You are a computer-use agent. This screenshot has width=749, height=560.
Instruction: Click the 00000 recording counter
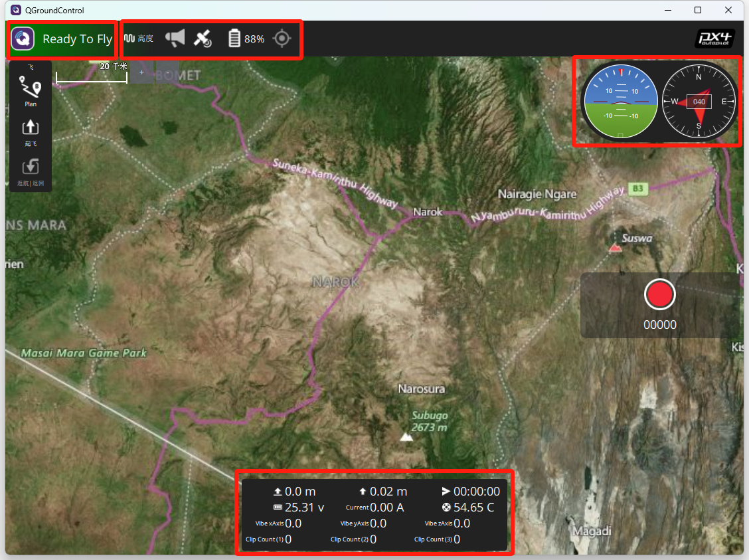pos(659,325)
